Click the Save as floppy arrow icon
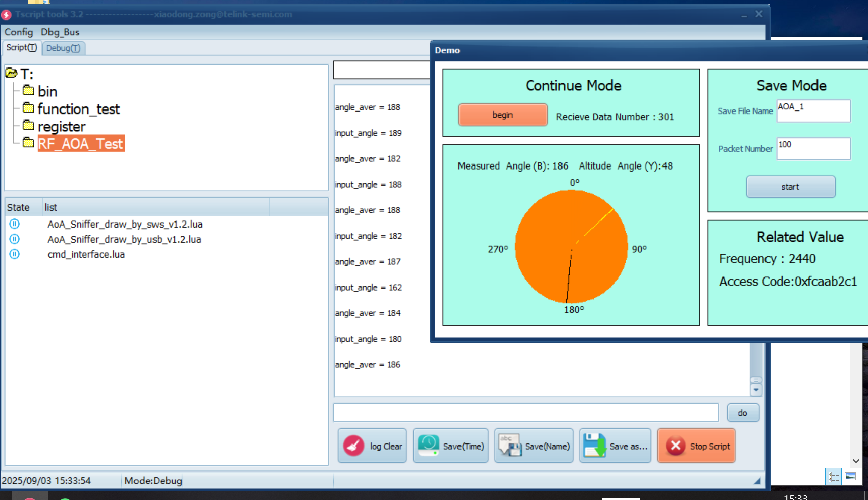Viewport: 868px width, 500px height. (x=595, y=446)
